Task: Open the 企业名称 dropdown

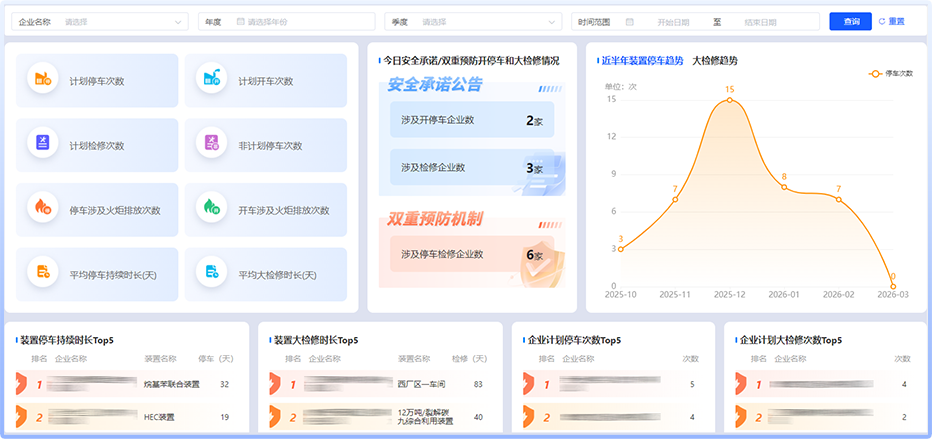Action: (99, 21)
